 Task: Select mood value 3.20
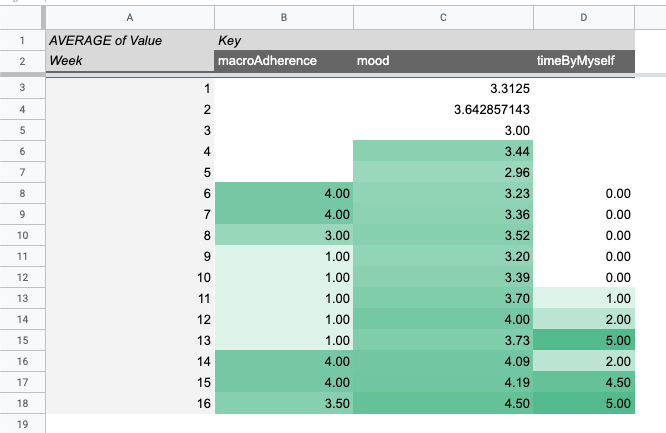click(443, 256)
